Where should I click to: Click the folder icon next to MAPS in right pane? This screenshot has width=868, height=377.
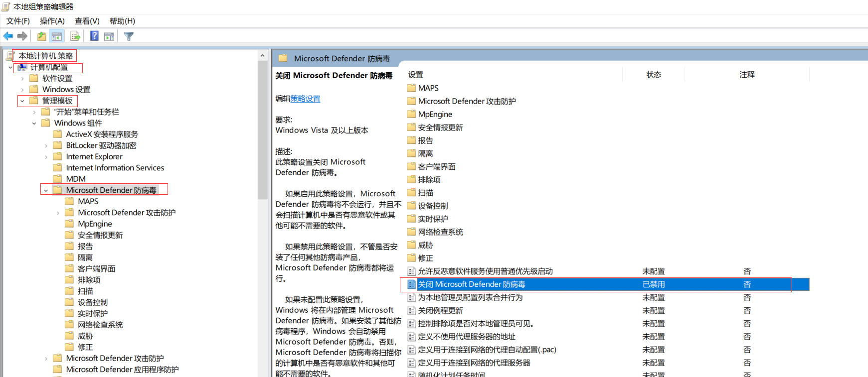411,88
